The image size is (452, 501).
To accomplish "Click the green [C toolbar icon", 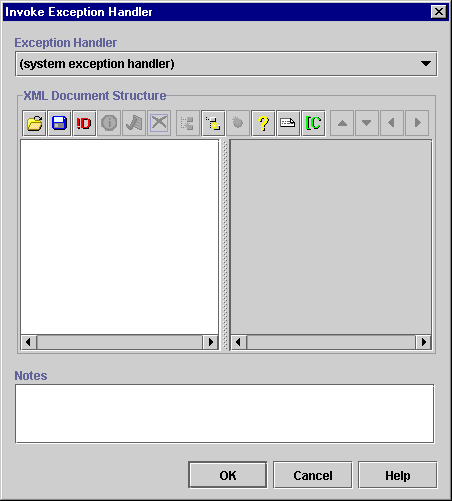I will click(x=313, y=123).
